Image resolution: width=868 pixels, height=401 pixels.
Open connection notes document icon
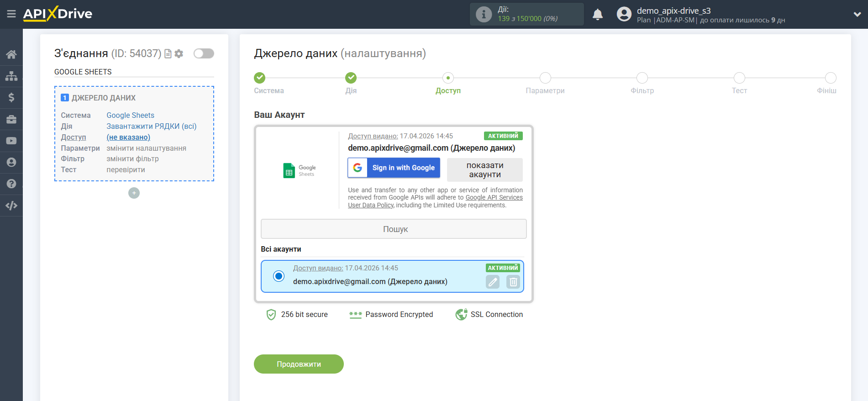point(168,54)
